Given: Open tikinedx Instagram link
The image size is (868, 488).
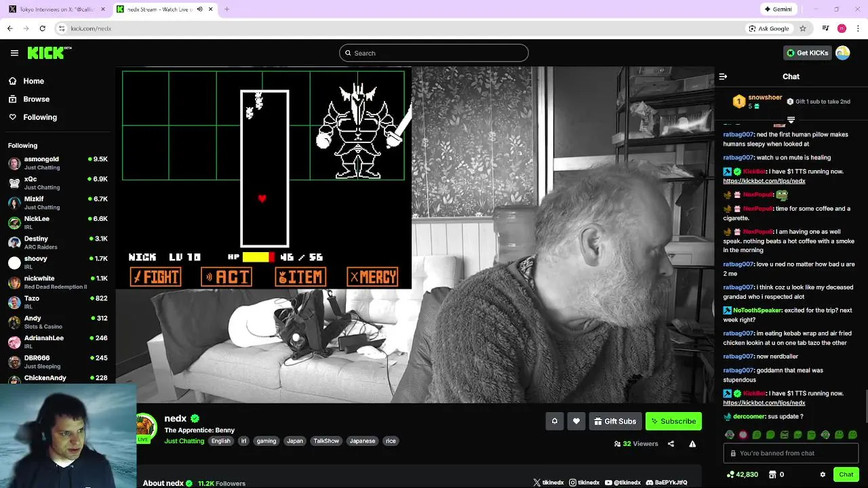Looking at the screenshot, I should click(585, 483).
